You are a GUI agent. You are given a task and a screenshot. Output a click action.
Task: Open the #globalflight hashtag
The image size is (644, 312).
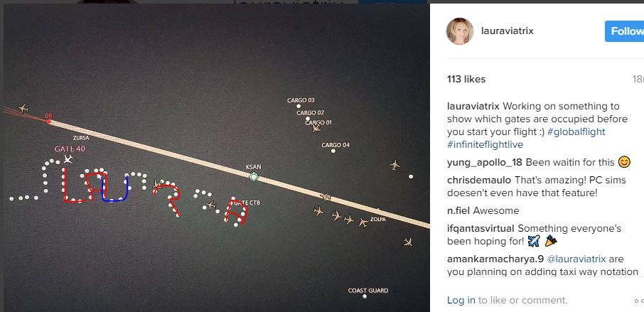pyautogui.click(x=576, y=132)
